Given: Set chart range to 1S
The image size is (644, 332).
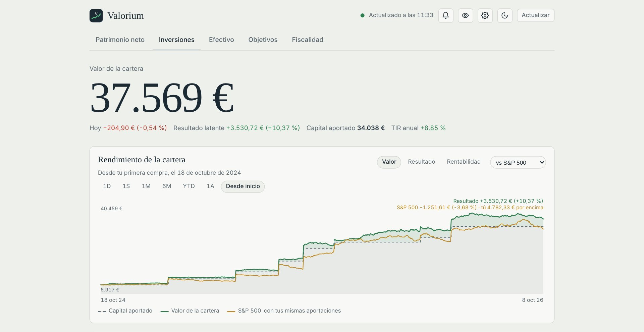Looking at the screenshot, I should click(x=126, y=186).
